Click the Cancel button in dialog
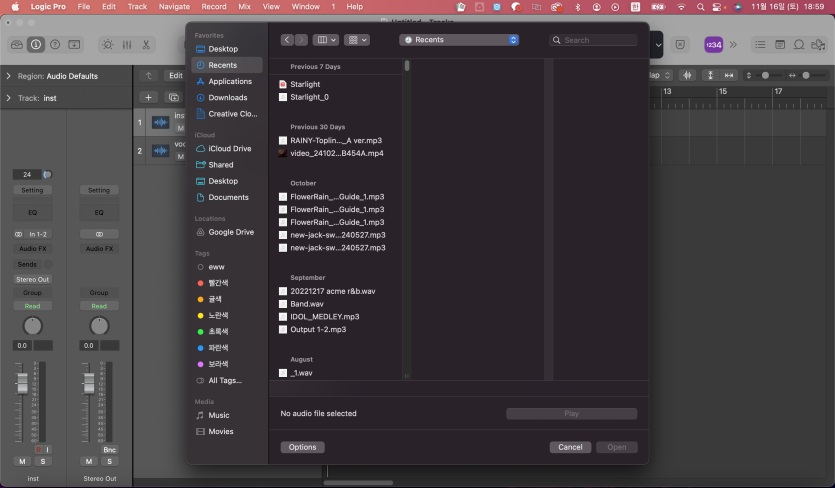The image size is (835, 488). coord(570,447)
